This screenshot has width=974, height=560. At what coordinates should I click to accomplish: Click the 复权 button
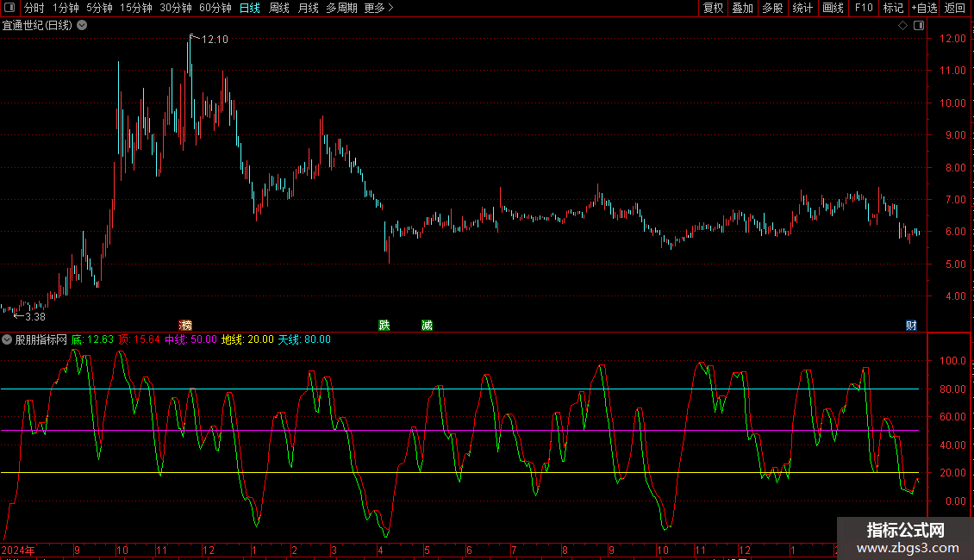(713, 8)
